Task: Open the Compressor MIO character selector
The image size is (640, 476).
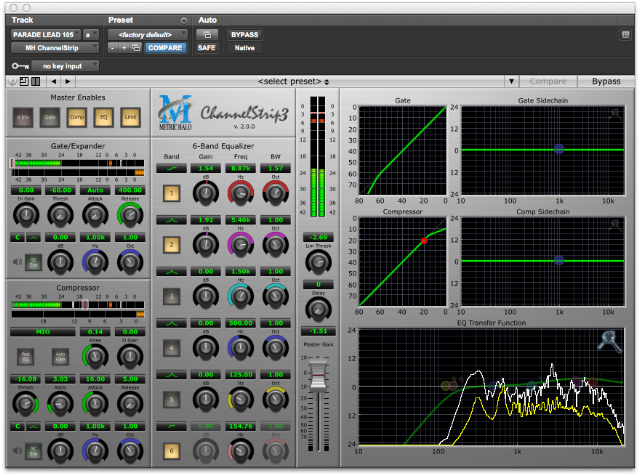Action: [43, 332]
